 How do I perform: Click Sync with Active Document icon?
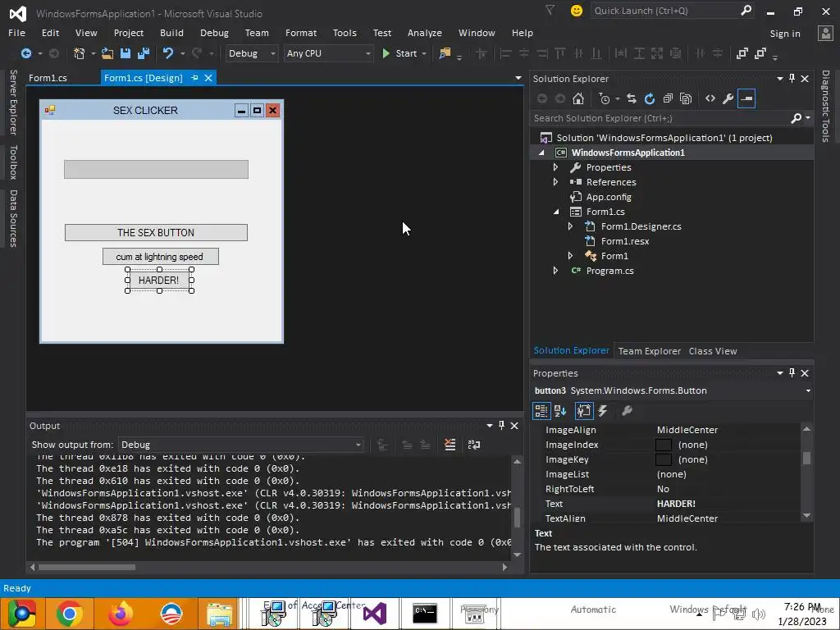(x=632, y=98)
